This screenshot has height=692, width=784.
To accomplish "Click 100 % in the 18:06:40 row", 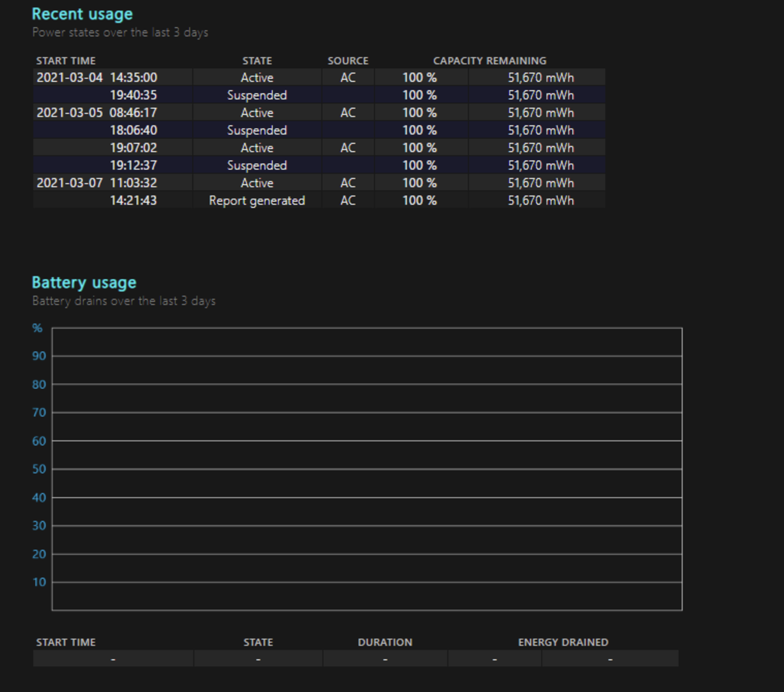I will pyautogui.click(x=419, y=130).
